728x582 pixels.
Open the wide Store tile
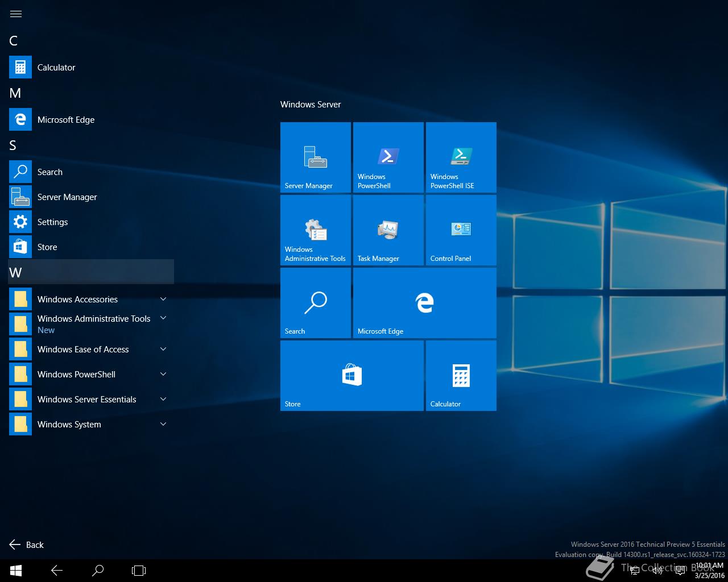coord(352,376)
